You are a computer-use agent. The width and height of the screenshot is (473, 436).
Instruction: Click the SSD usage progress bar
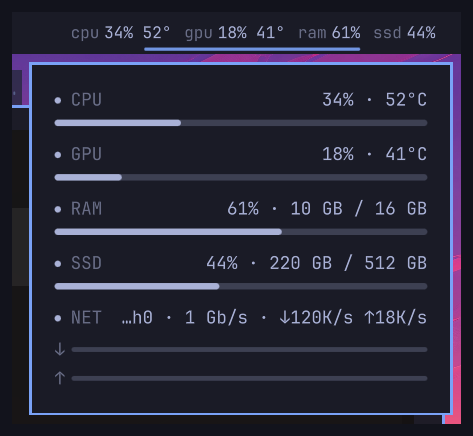click(241, 286)
